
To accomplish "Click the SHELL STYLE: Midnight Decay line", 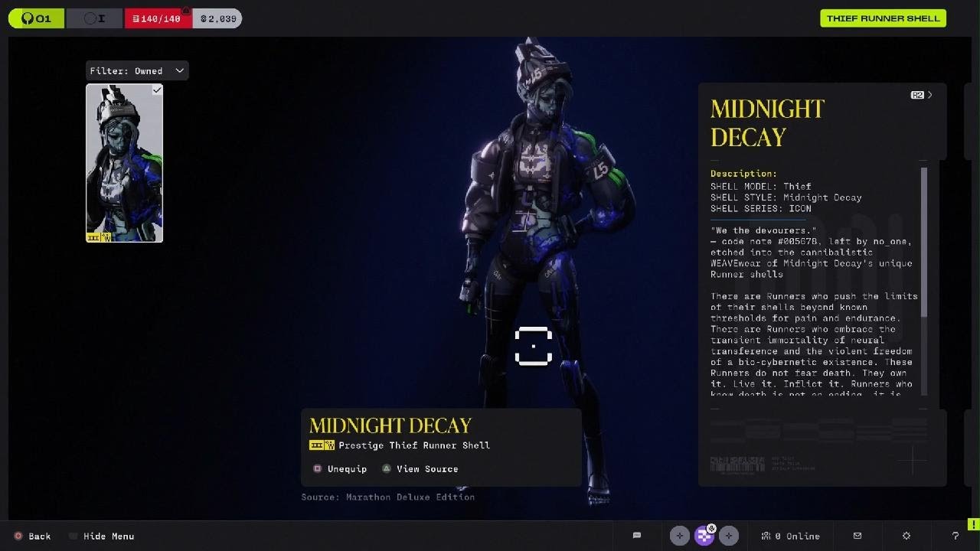I will (x=786, y=197).
